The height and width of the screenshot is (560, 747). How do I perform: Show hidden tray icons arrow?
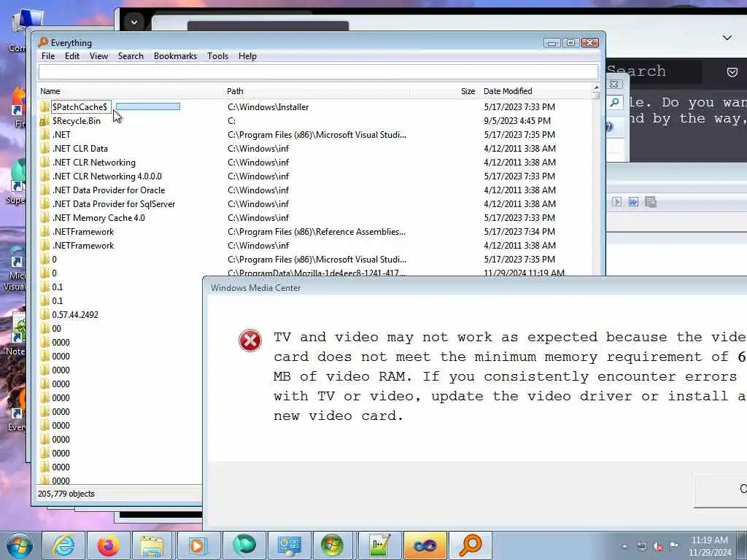(624, 546)
